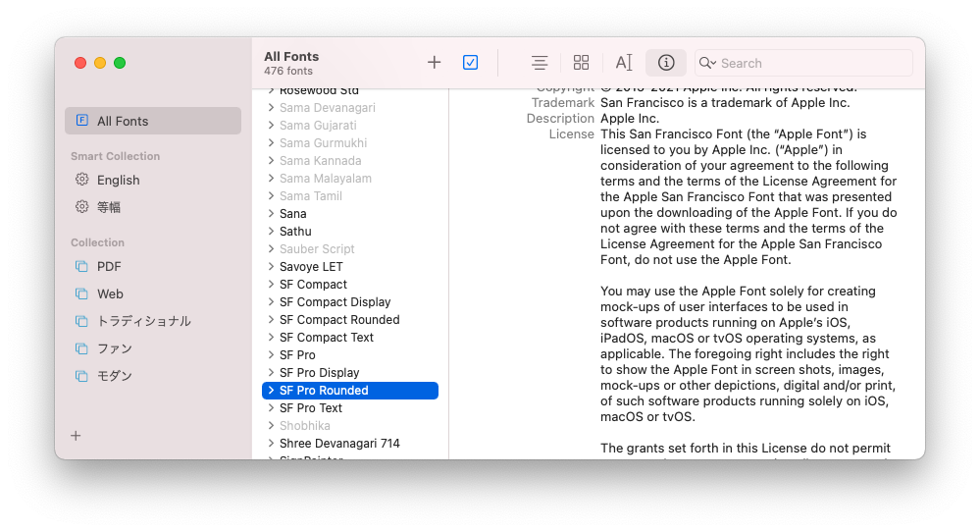Click gear icon beside 等幅 collection
This screenshot has height=532, width=980.
(x=81, y=206)
